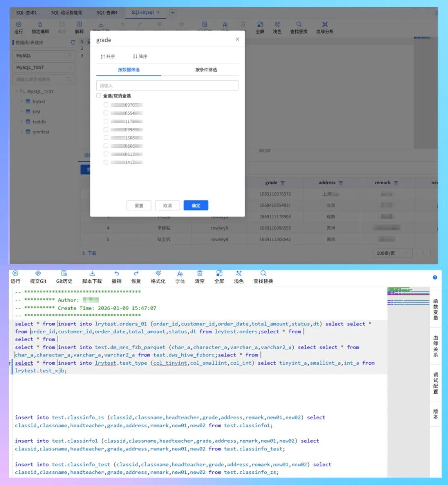Check the value ending 1308
This screenshot has height=485, width=448.
(106, 138)
